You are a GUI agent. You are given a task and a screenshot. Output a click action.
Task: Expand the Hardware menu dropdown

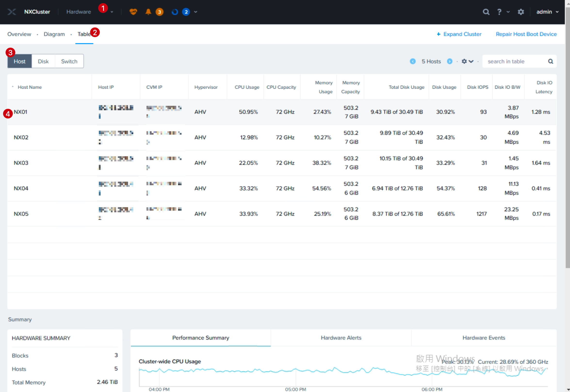click(112, 12)
